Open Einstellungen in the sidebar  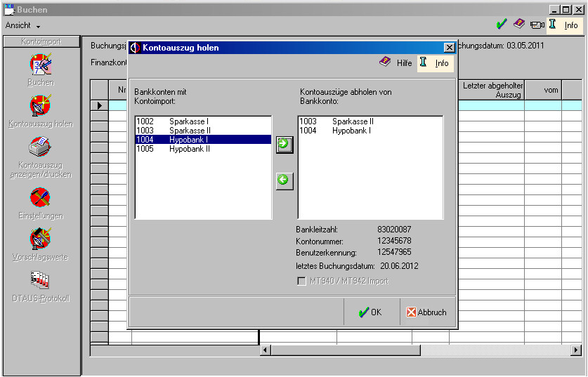click(x=40, y=198)
